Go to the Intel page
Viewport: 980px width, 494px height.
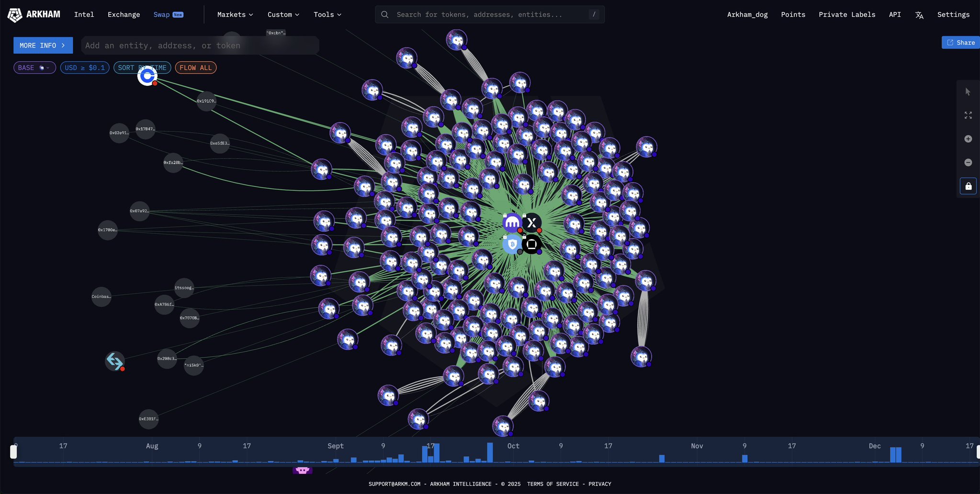pos(84,15)
